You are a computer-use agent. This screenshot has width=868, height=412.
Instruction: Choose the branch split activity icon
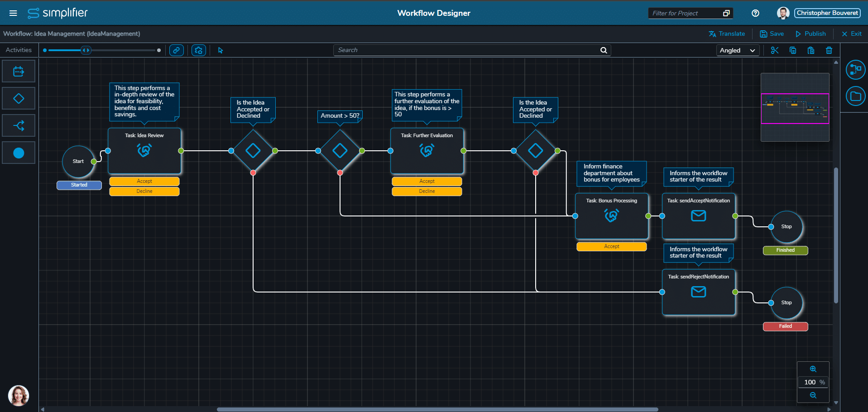coord(19,126)
